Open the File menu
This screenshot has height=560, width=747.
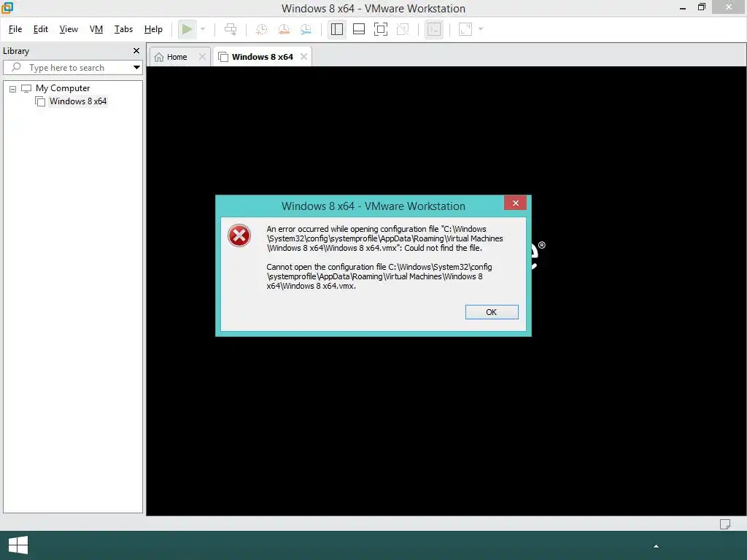pyautogui.click(x=15, y=29)
